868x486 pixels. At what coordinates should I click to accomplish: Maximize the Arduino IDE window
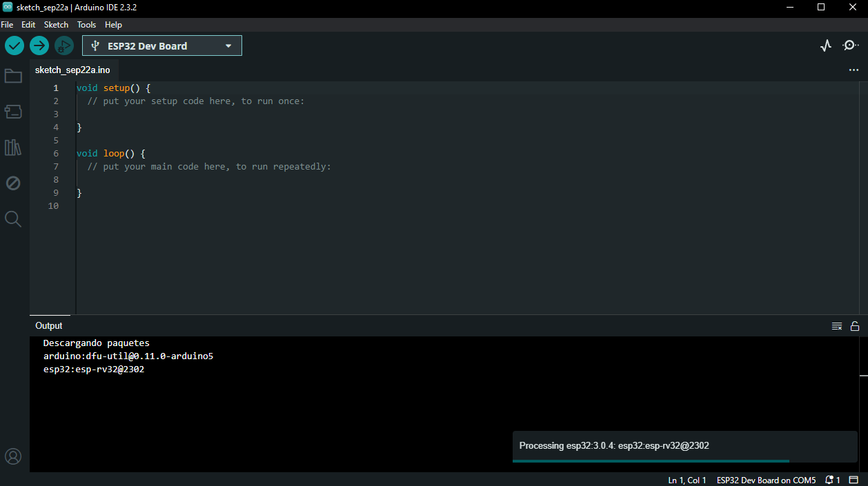[x=821, y=7]
